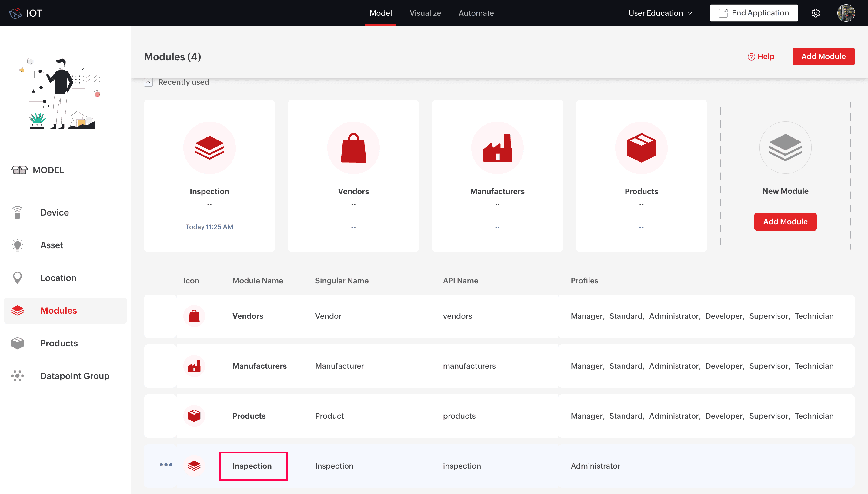Image resolution: width=868 pixels, height=494 pixels.
Task: Open the settings gear icon
Action: 815,13
